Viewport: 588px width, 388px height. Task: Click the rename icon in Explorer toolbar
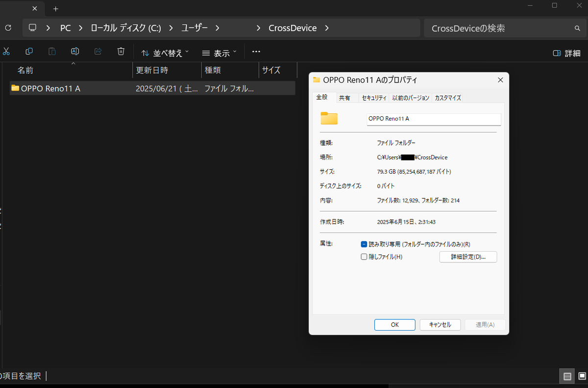75,52
